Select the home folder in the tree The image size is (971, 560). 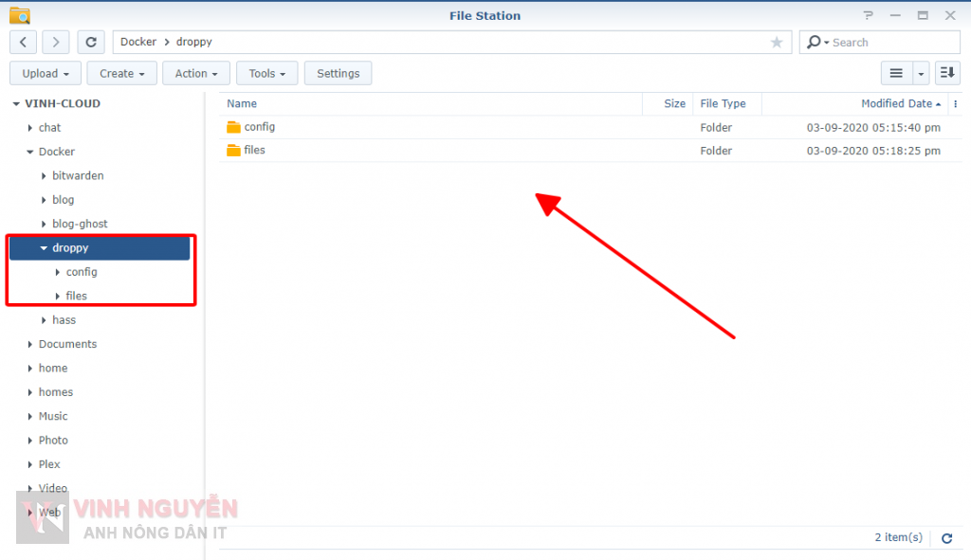53,369
